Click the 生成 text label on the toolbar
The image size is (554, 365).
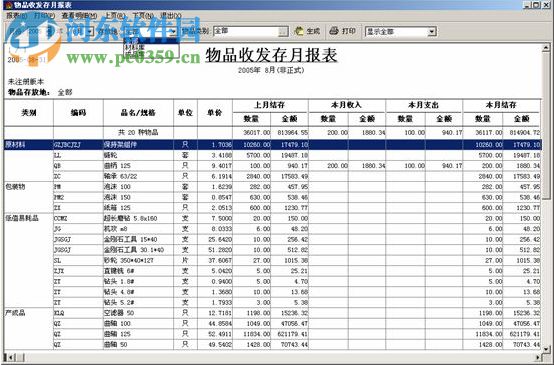(x=313, y=31)
